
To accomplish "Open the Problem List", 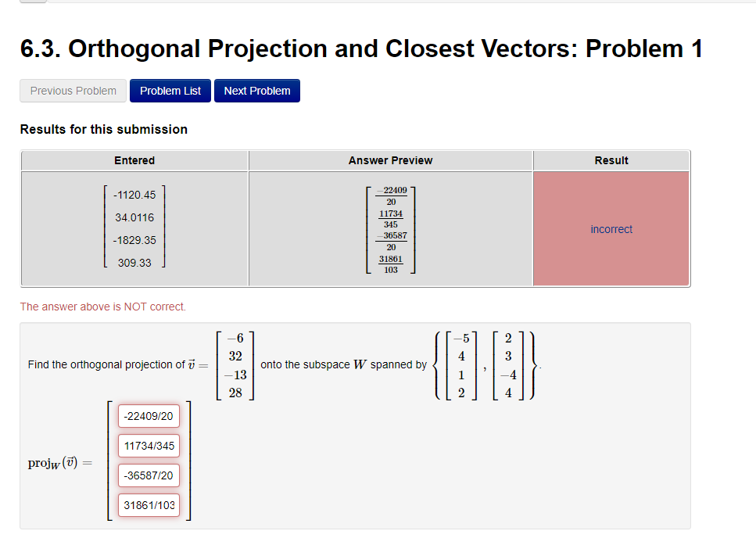I will [x=170, y=90].
